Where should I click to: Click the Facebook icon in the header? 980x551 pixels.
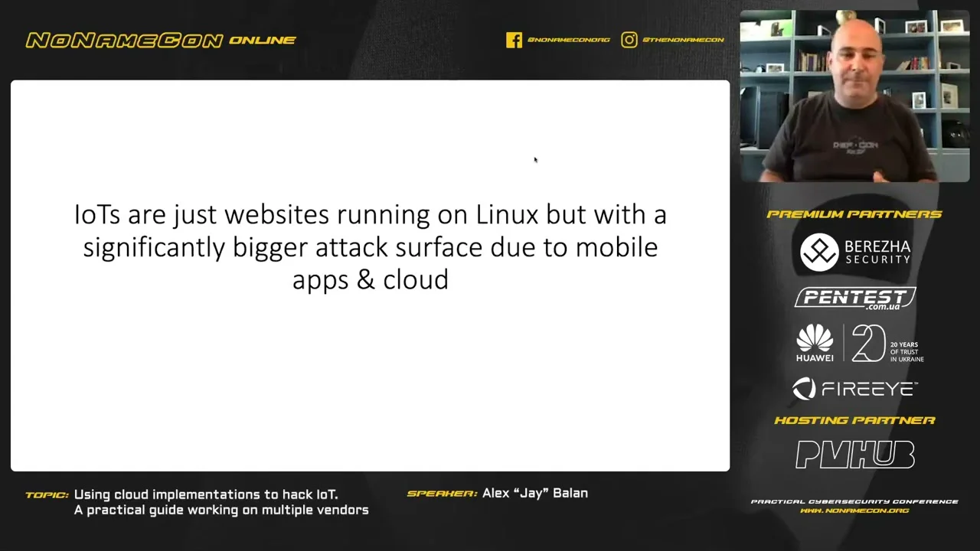click(x=514, y=40)
